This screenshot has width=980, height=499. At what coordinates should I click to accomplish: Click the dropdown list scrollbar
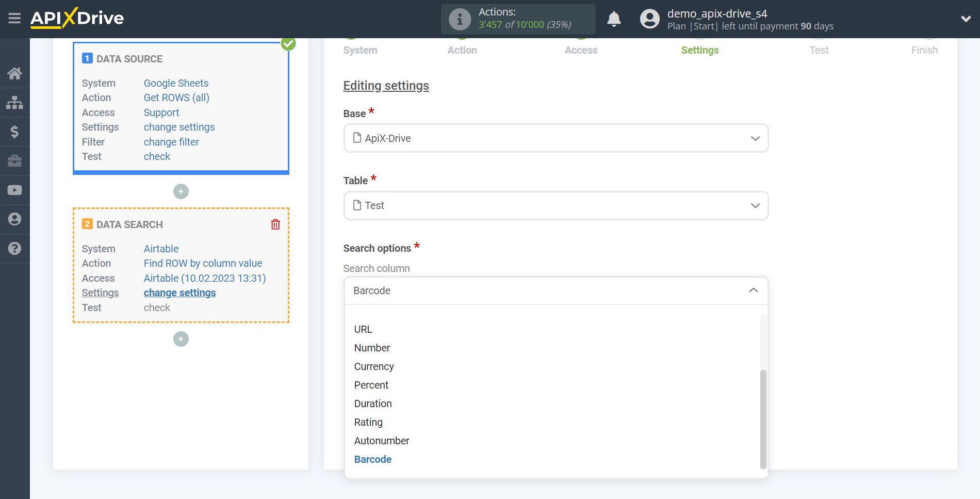763,419
